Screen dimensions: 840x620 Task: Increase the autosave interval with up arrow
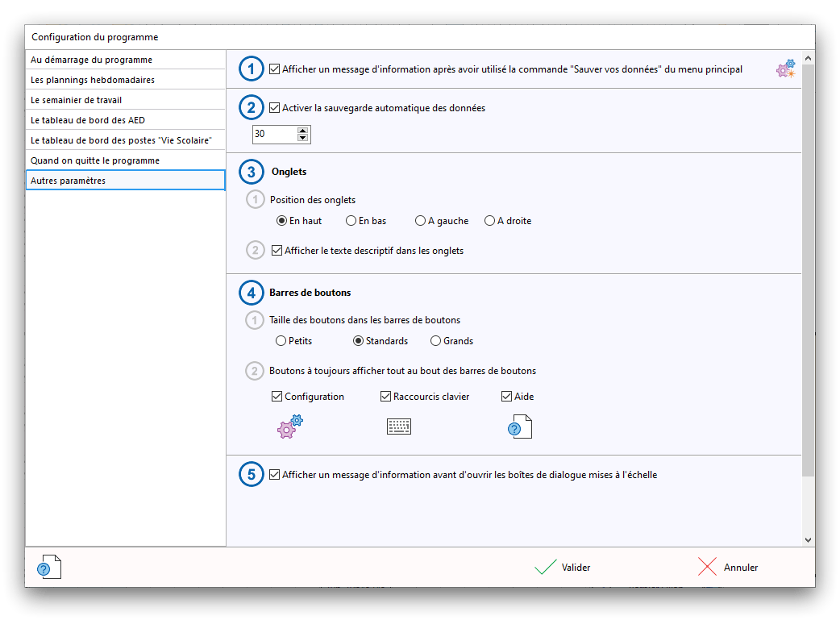[x=303, y=131]
